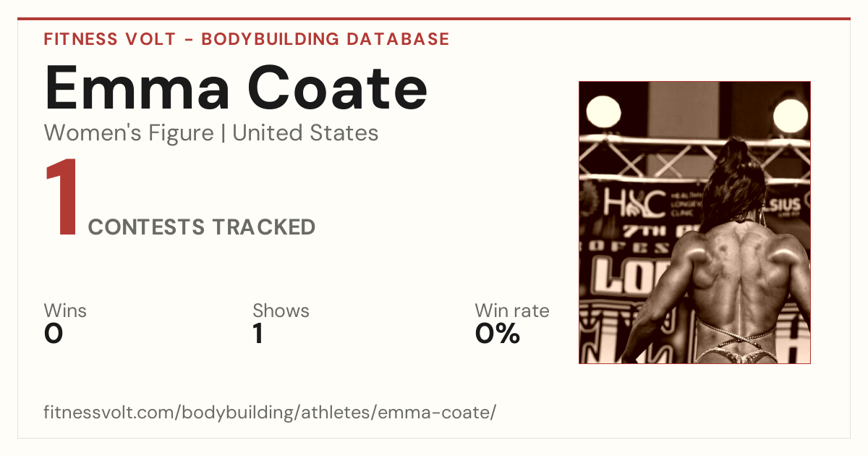
Task: Select the Women's Figure division text
Action: (129, 133)
